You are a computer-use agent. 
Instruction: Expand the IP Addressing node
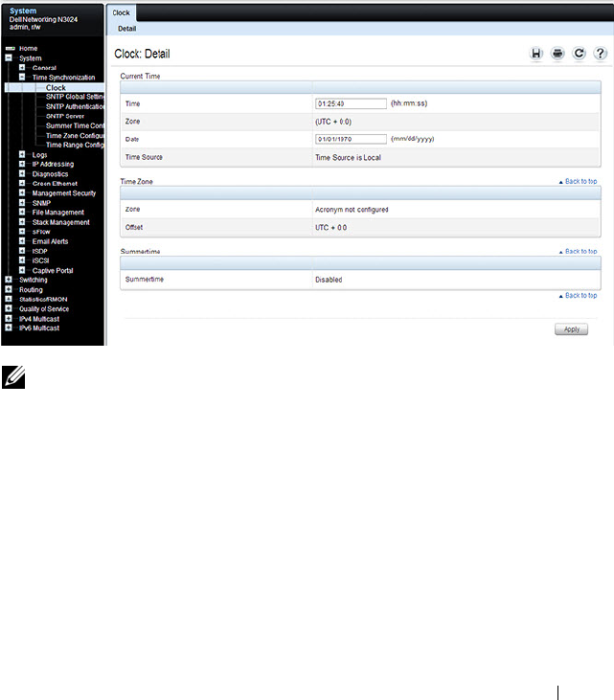tap(22, 164)
